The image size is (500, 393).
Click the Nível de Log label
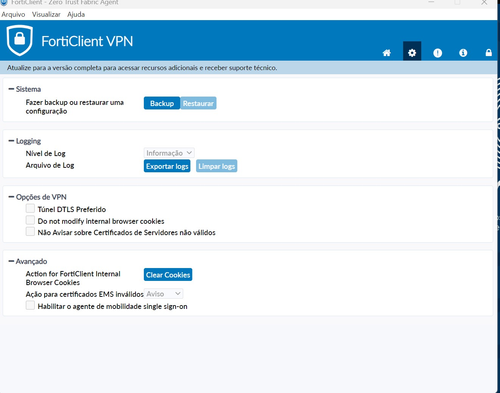pos(45,153)
